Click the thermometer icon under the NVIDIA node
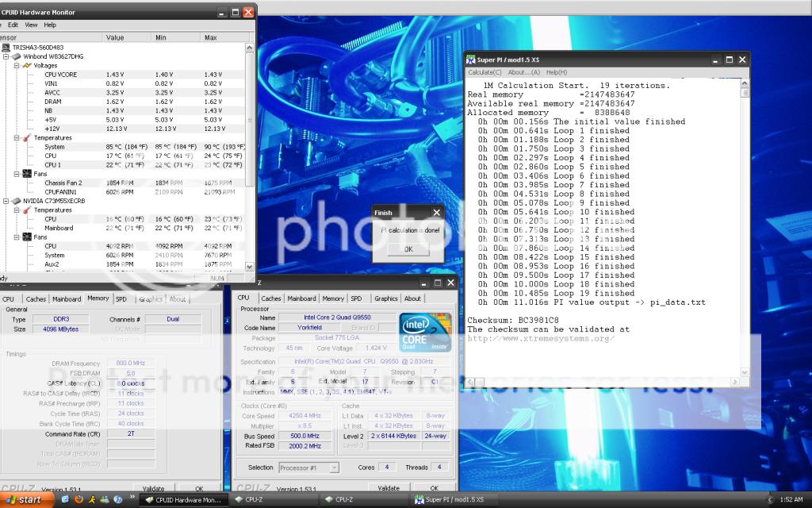The width and height of the screenshot is (812, 508). click(27, 210)
